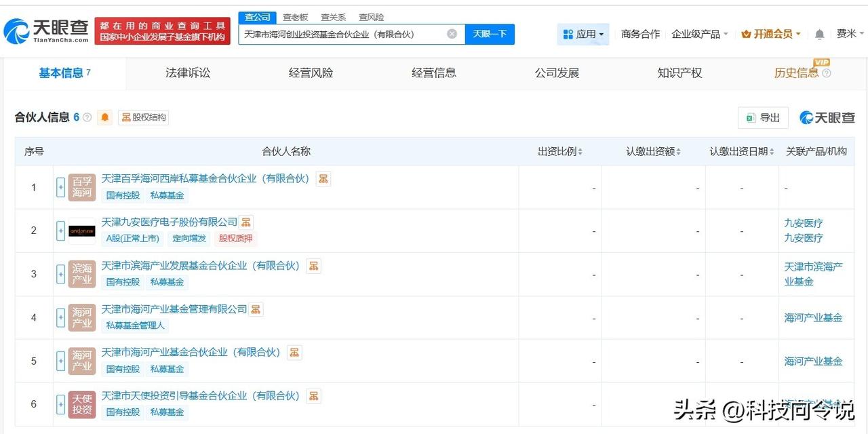
Task: Click the orange alert bell beside 合伙人信息
Action: click(104, 117)
